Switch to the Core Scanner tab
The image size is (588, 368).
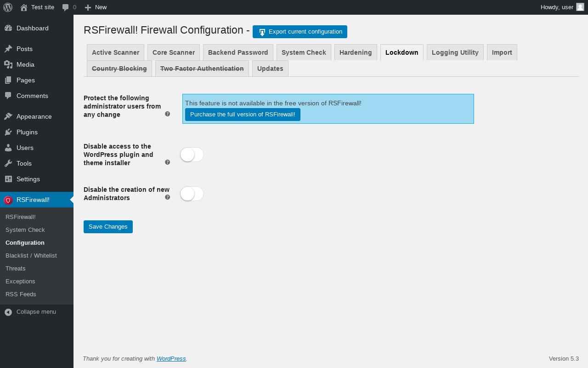[174, 52]
